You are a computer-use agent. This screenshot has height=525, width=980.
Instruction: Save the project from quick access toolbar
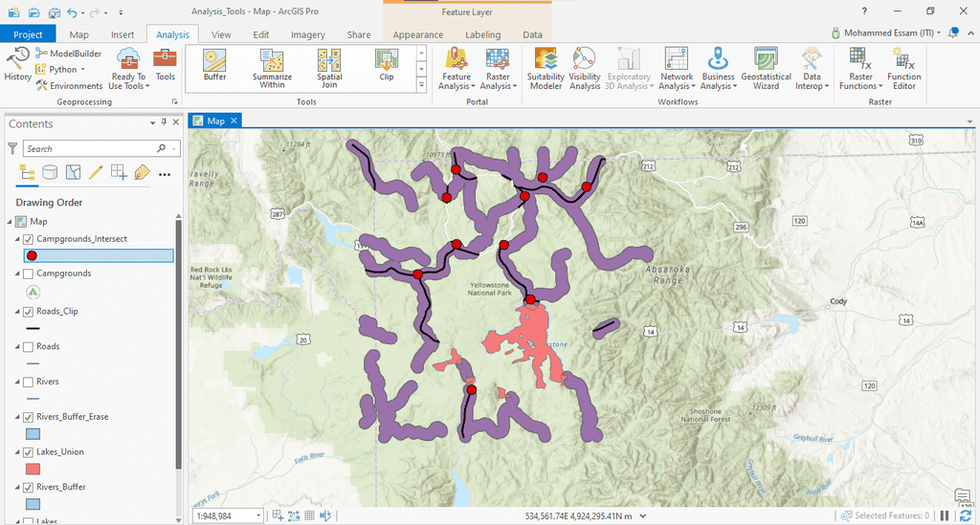tap(55, 11)
